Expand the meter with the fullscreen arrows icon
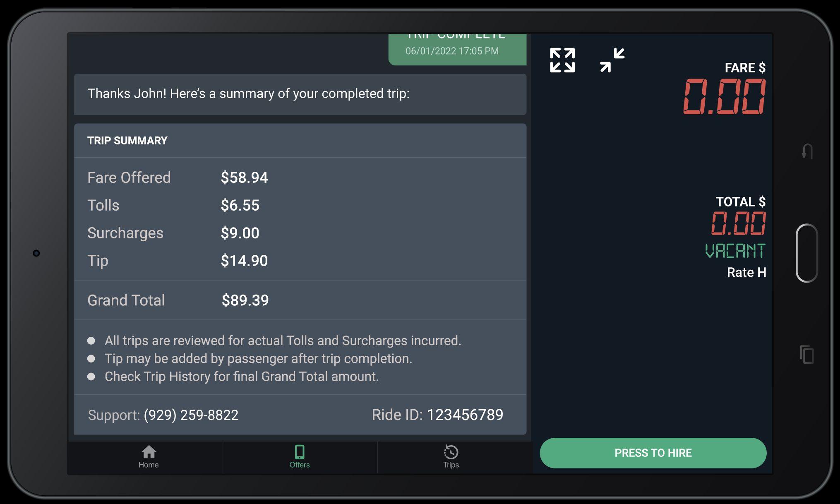Image resolution: width=840 pixels, height=504 pixels. (562, 60)
